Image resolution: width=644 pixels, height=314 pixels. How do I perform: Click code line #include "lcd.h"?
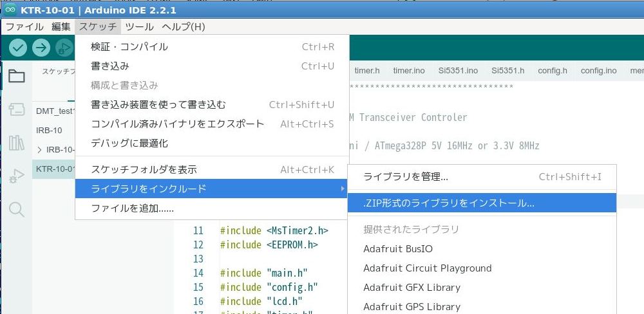pyautogui.click(x=261, y=301)
